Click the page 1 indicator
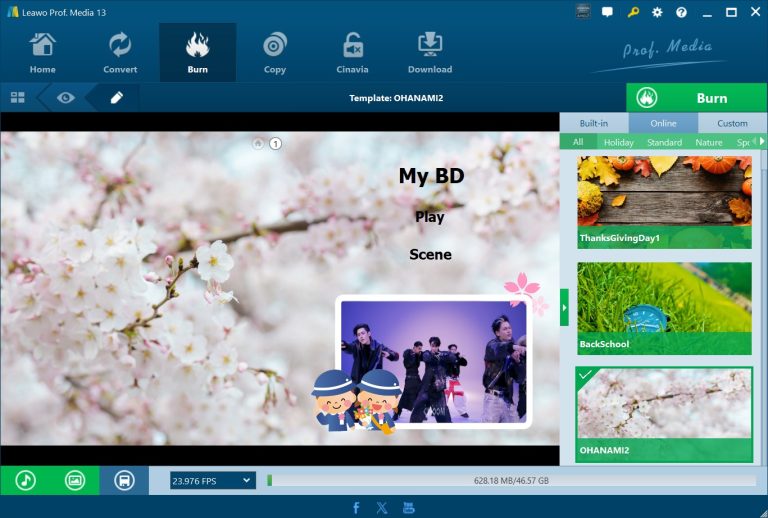768x518 pixels. click(276, 143)
